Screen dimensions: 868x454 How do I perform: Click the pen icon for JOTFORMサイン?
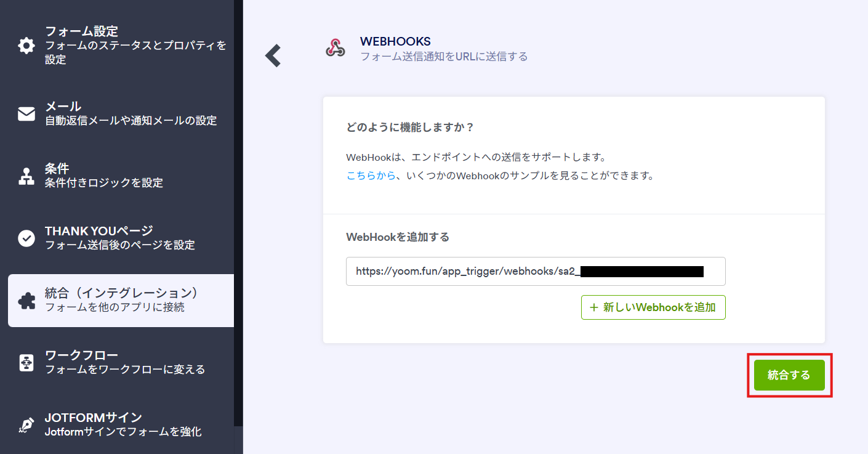click(x=26, y=425)
